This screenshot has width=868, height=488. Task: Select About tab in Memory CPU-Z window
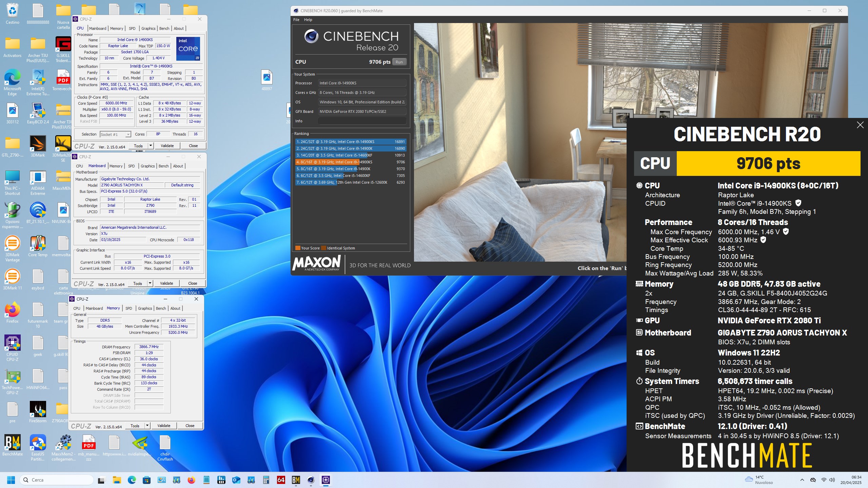(175, 308)
